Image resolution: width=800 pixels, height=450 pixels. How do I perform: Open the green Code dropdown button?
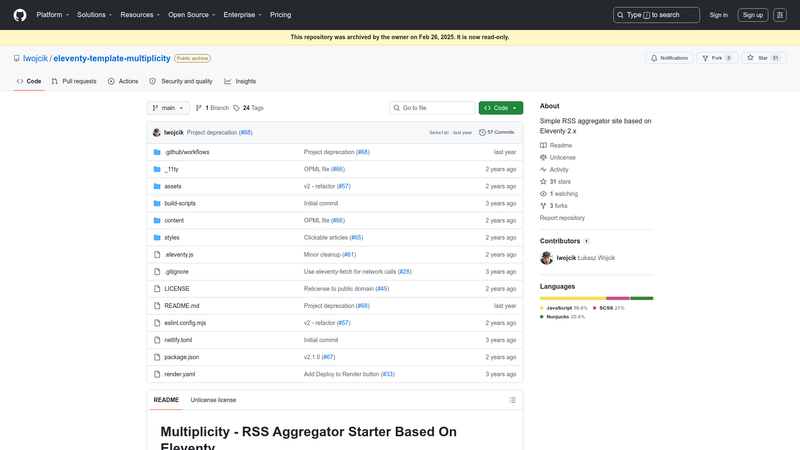click(501, 108)
